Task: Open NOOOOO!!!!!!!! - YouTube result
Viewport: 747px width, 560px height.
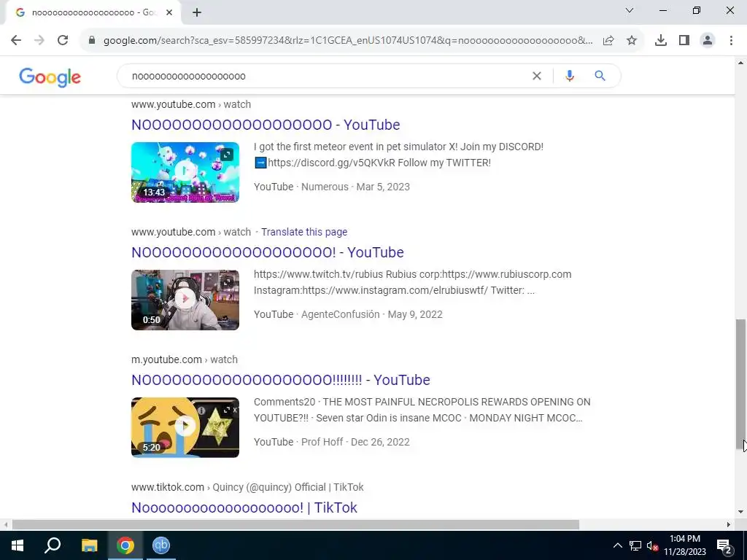Action: 281,380
